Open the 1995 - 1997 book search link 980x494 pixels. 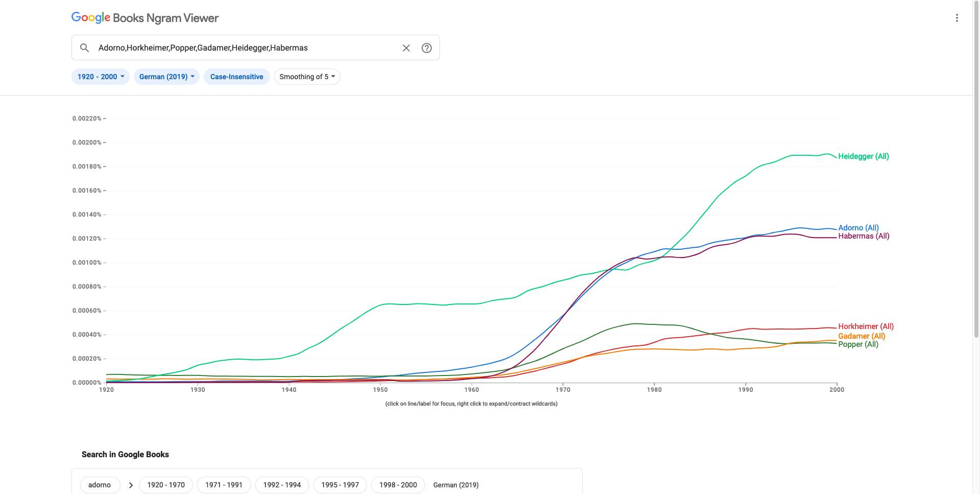tap(340, 485)
